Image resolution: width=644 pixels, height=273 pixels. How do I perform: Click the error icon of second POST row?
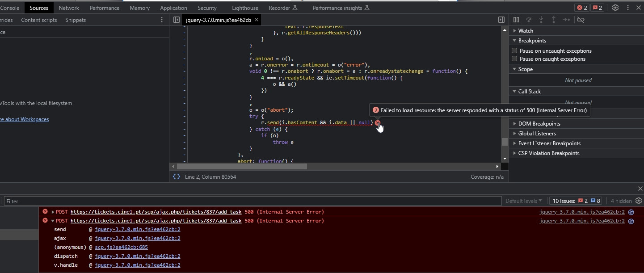45,221
